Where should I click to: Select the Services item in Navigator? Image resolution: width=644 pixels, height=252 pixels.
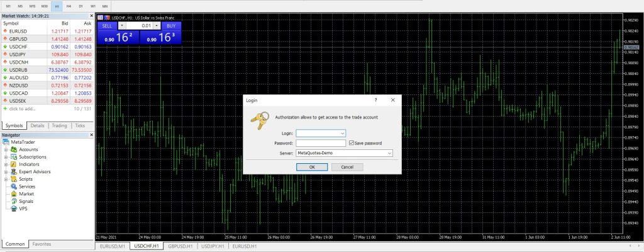click(x=28, y=186)
